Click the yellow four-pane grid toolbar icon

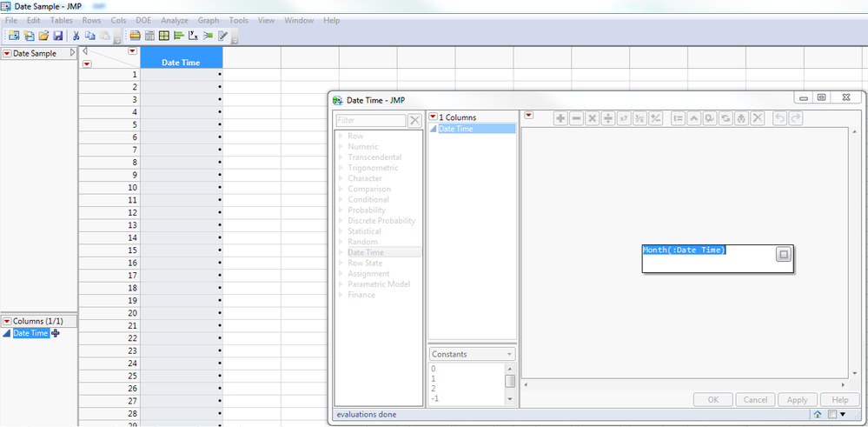pos(164,36)
